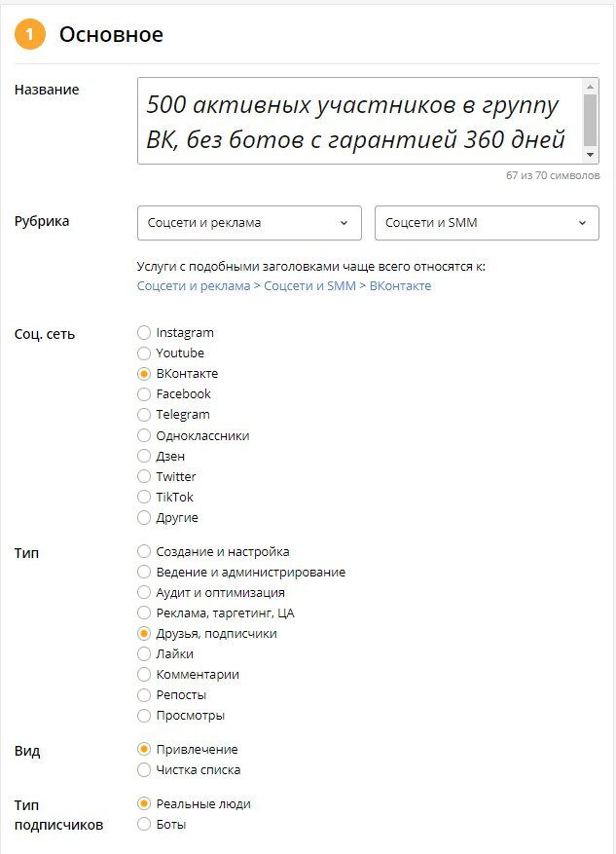The height and width of the screenshot is (854, 616).
Task: Select Просмотры service type
Action: (x=144, y=715)
